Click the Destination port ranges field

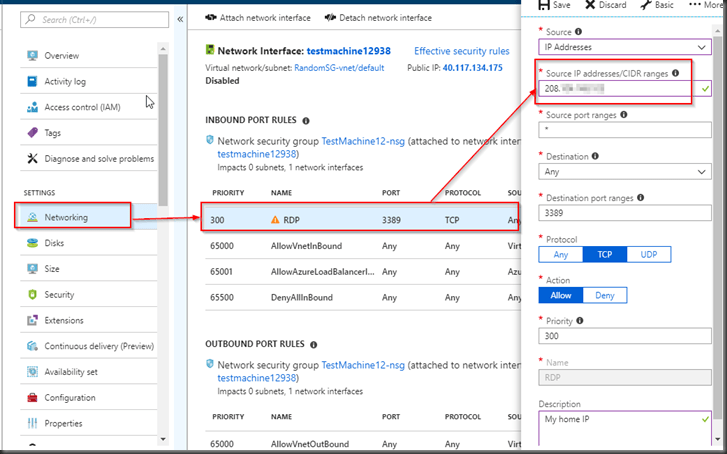point(625,212)
